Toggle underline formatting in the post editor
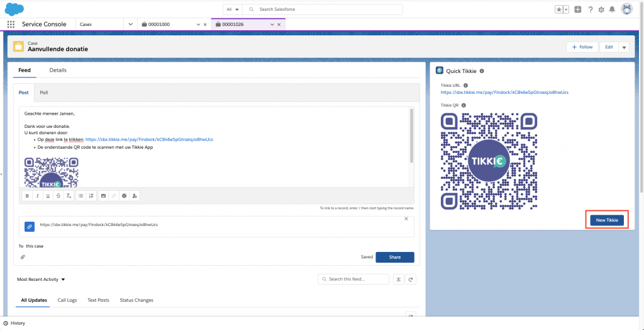The height and width of the screenshot is (330, 644). (48, 196)
